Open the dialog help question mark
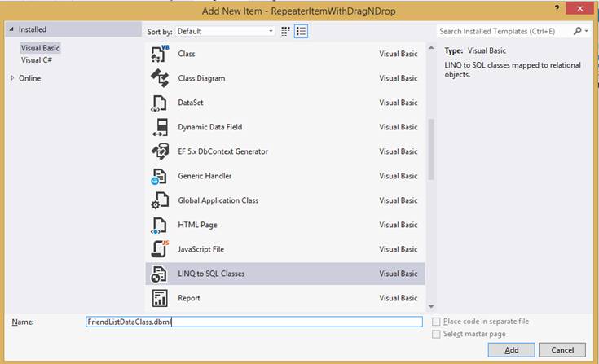 (x=557, y=8)
